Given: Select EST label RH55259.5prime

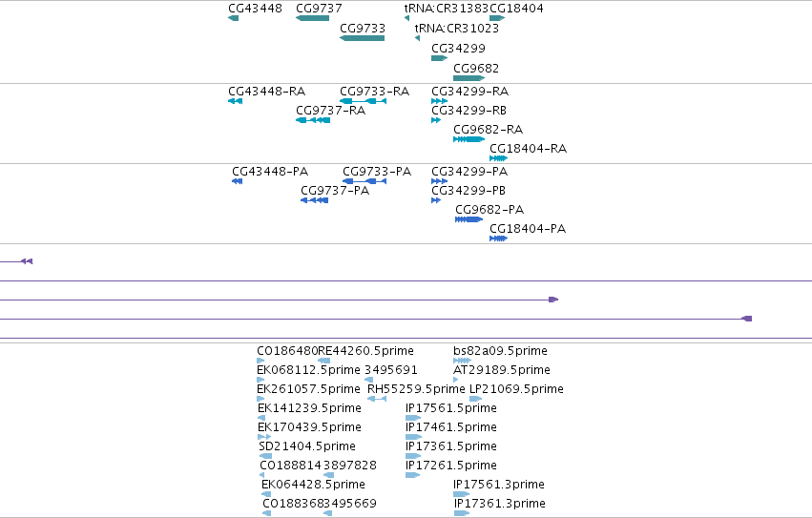Looking at the screenshot, I should point(416,389).
